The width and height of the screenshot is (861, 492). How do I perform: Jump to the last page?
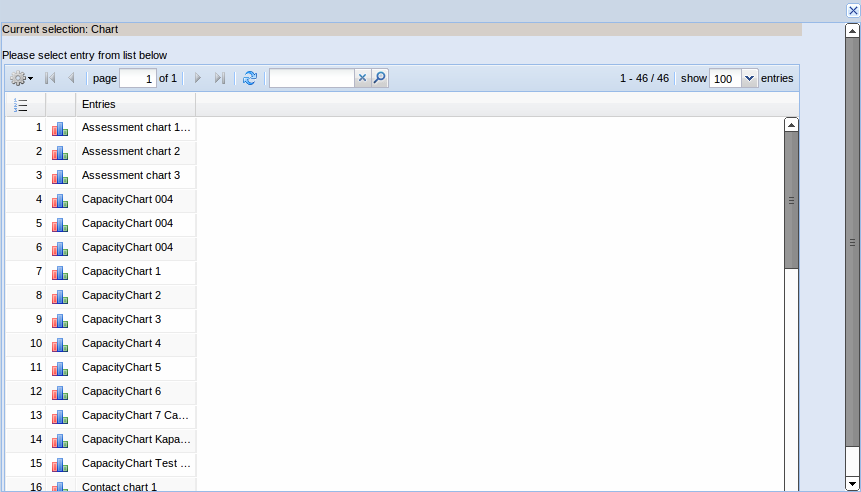coord(220,78)
